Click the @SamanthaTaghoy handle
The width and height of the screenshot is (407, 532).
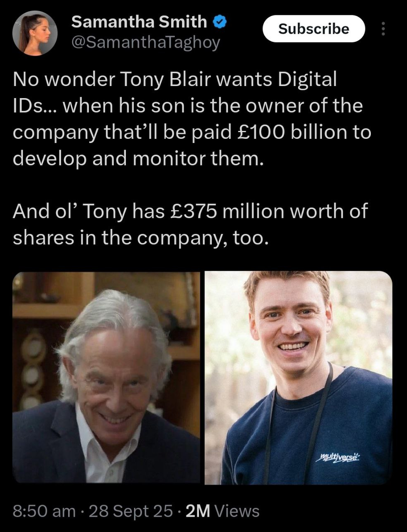point(146,42)
